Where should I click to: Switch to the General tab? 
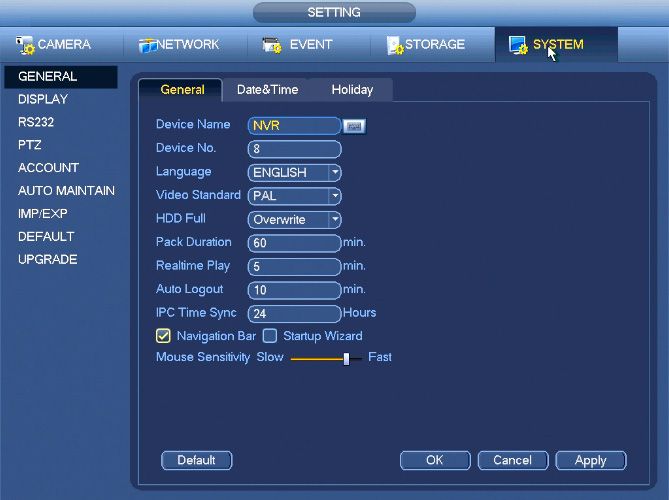point(182,90)
